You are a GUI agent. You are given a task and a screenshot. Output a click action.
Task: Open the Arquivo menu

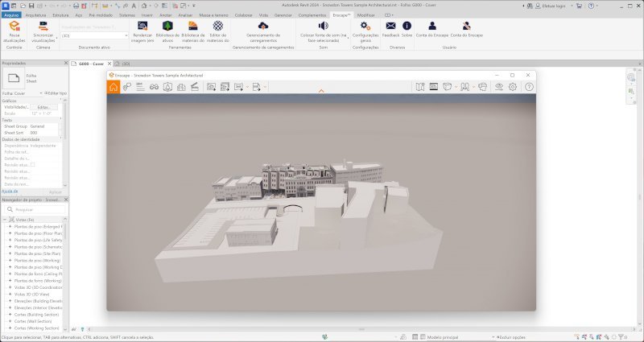pos(11,14)
